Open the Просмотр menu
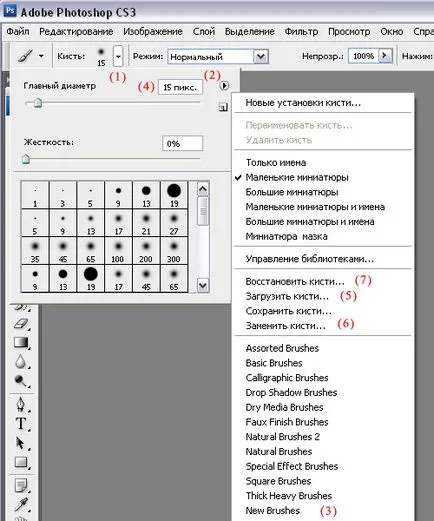Screen dimensions: 434x521 [349, 32]
